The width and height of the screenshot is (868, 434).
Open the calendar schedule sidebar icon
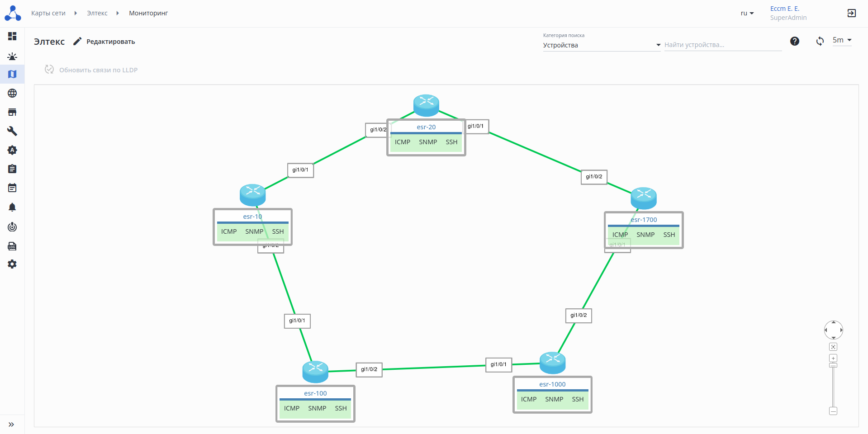click(x=12, y=188)
